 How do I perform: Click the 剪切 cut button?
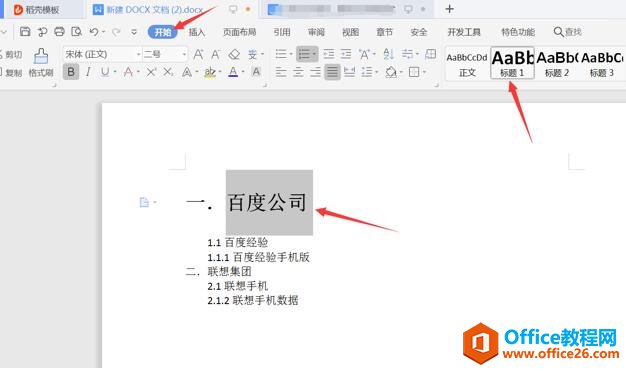11,54
